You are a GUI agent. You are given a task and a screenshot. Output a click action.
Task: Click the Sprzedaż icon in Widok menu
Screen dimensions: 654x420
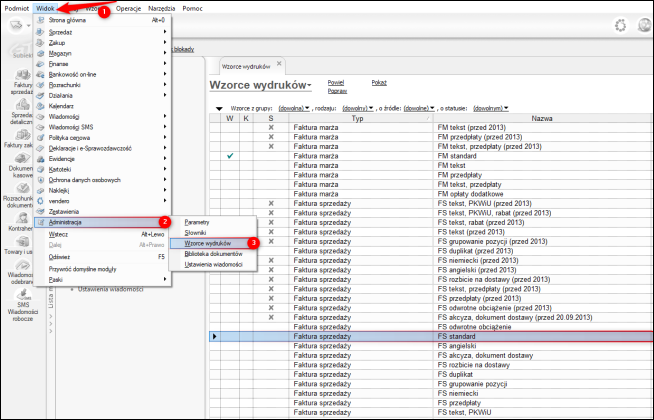pyautogui.click(x=41, y=32)
